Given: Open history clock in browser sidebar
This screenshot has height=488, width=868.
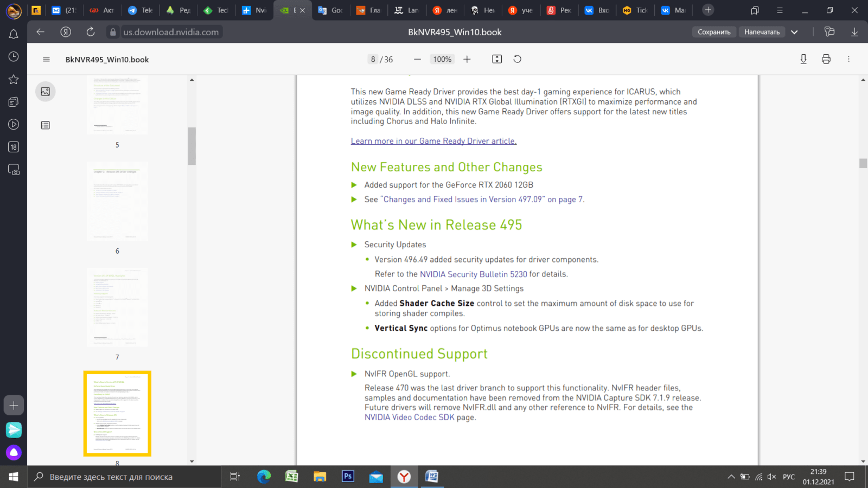Looking at the screenshot, I should tap(14, 57).
